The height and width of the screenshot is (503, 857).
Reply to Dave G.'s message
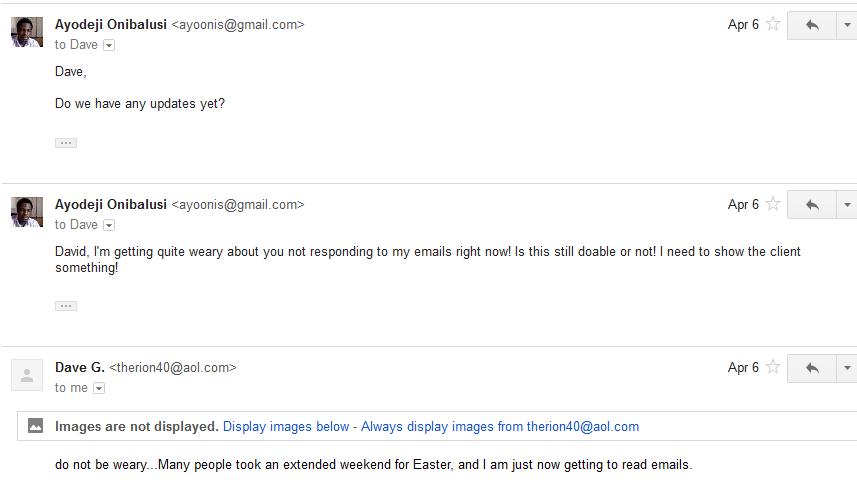click(812, 368)
